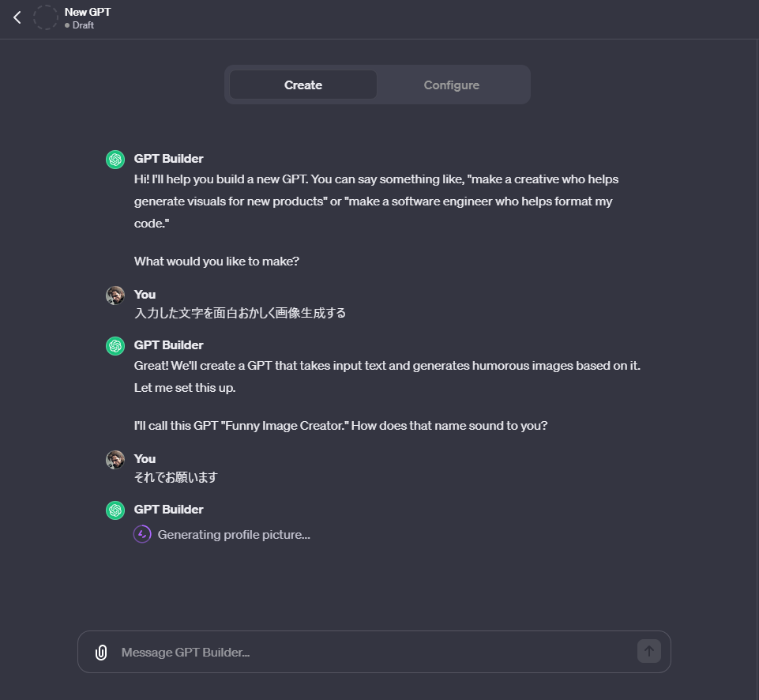Switch to the Configure tab
Viewport: 759px width, 700px height.
click(x=452, y=85)
